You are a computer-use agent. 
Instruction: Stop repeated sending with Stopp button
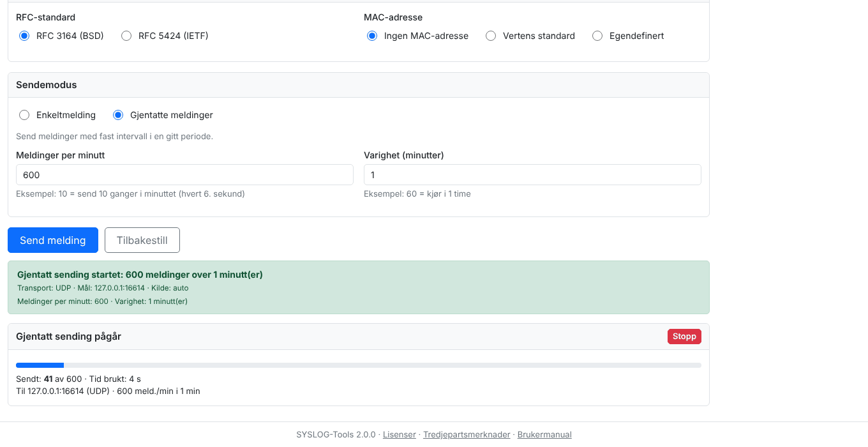point(684,337)
